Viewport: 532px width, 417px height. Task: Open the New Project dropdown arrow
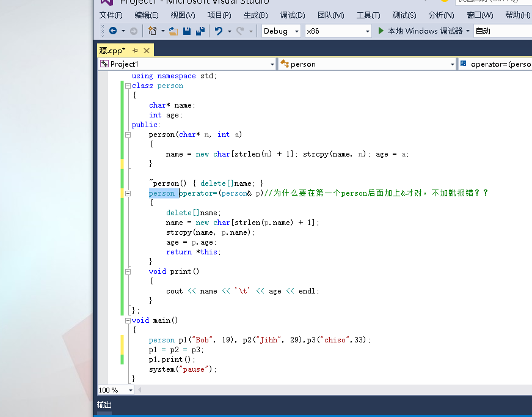(163, 31)
